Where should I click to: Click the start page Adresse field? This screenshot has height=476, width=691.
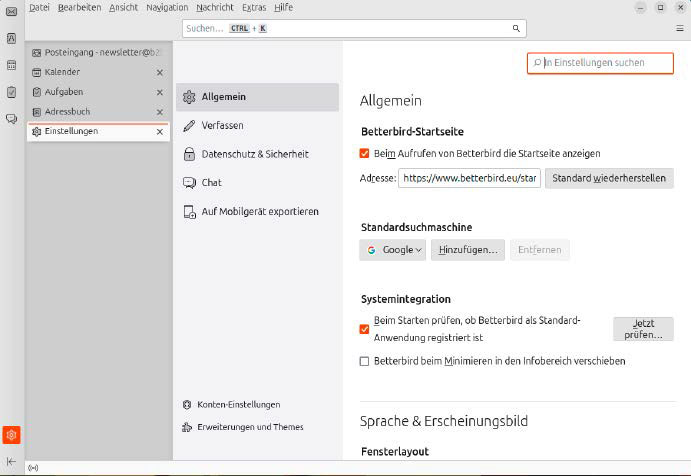click(469, 178)
